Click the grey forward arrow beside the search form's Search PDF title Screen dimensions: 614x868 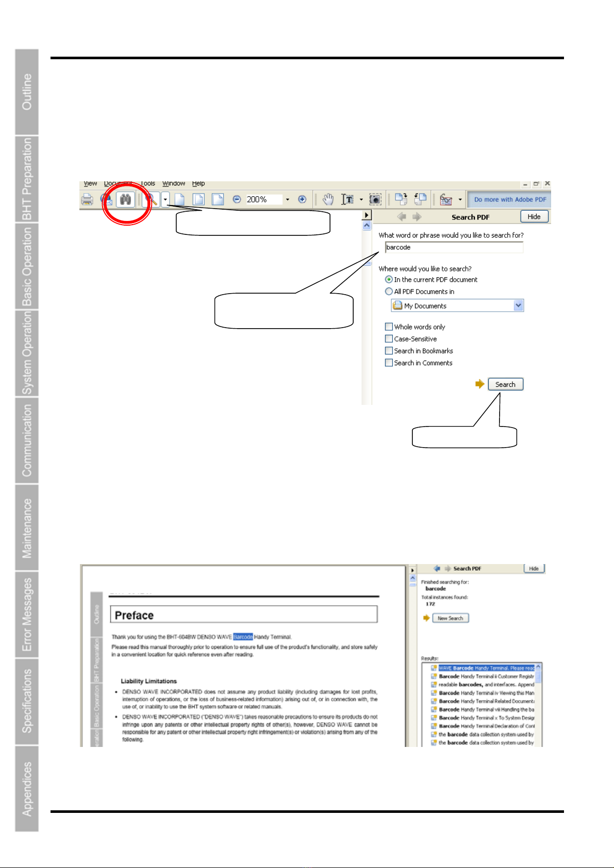[x=417, y=217]
